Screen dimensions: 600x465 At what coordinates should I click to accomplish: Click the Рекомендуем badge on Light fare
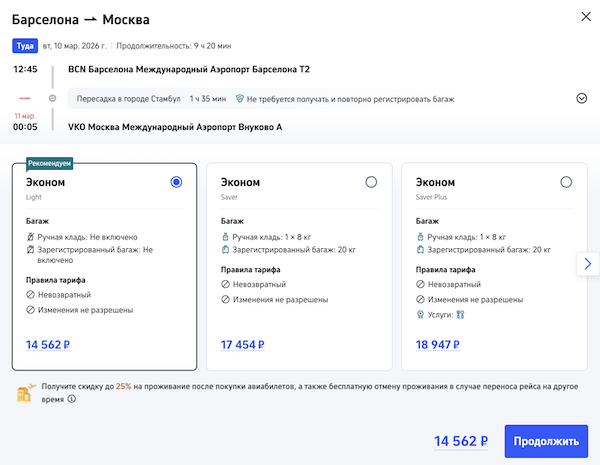pyautogui.click(x=50, y=162)
